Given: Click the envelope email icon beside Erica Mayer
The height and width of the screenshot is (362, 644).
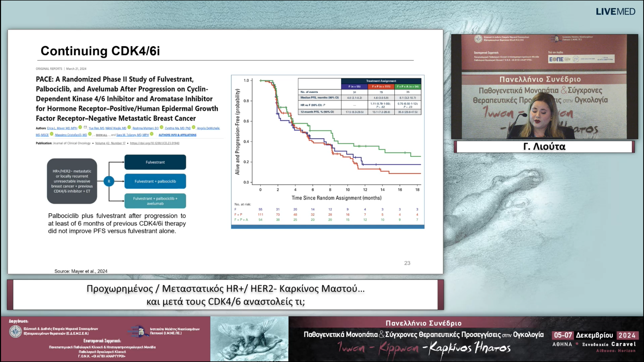Looking at the screenshot, I should point(85,127).
